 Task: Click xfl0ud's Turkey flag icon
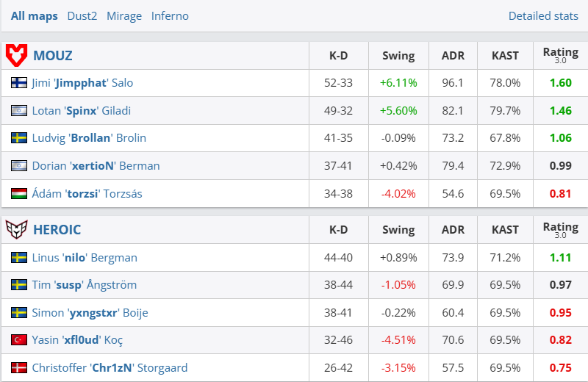point(19,340)
